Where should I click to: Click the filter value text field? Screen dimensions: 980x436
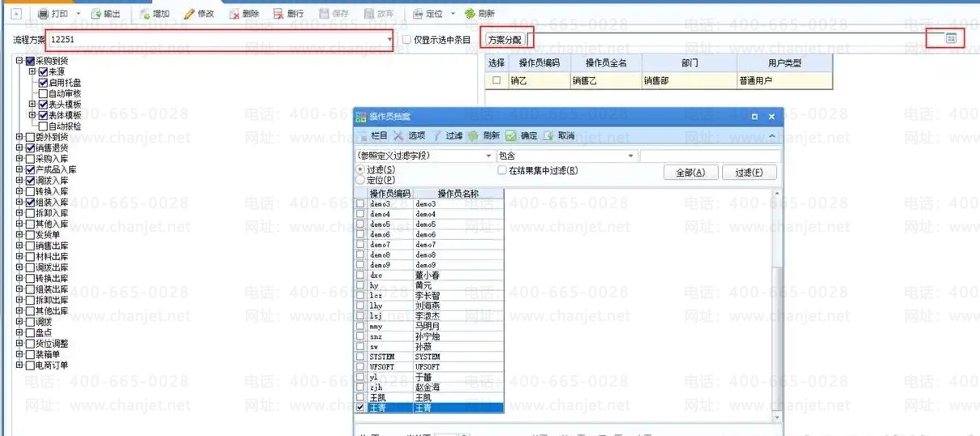point(709,156)
